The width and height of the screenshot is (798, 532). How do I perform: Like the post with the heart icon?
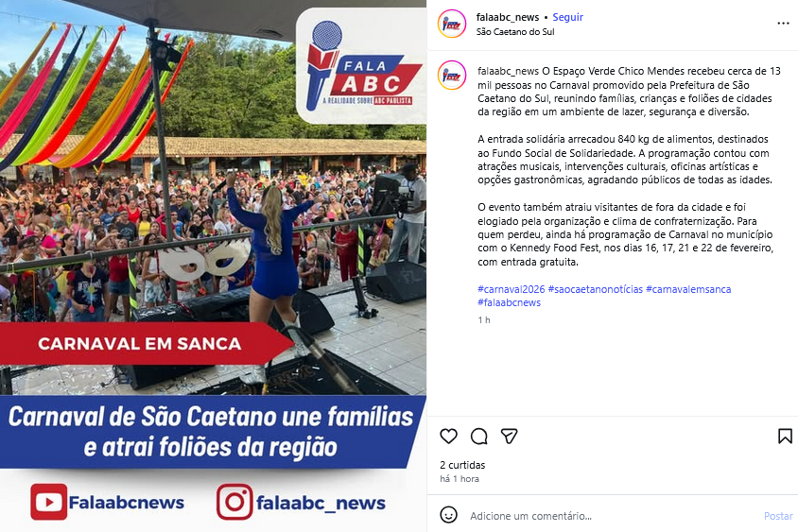click(448, 436)
